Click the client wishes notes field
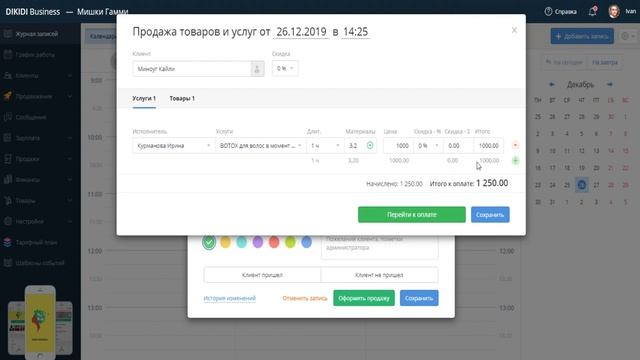 click(x=380, y=246)
